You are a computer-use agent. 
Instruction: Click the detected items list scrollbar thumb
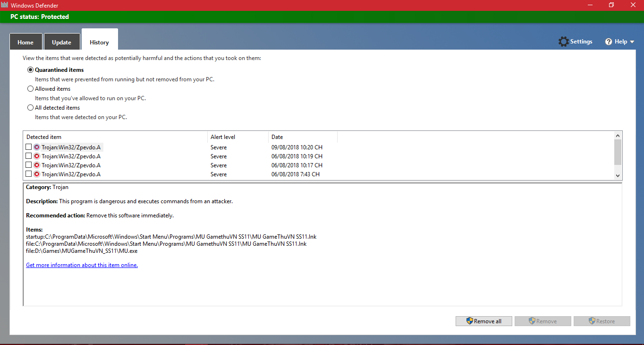pos(618,152)
